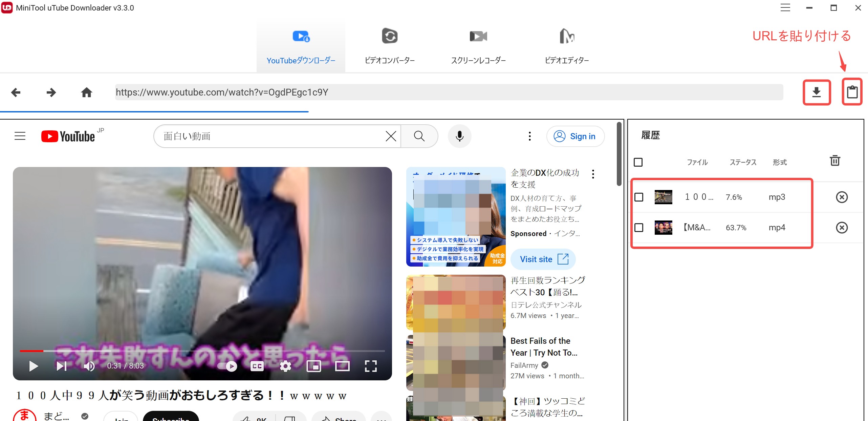
Task: Go forward with the right arrow
Action: click(x=51, y=92)
